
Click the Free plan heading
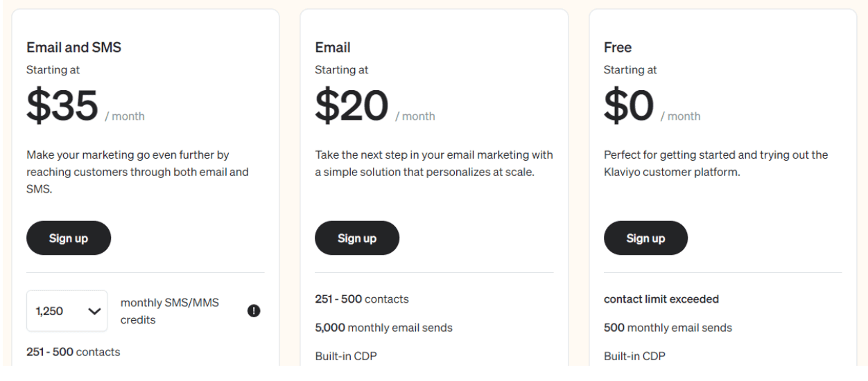pos(618,48)
